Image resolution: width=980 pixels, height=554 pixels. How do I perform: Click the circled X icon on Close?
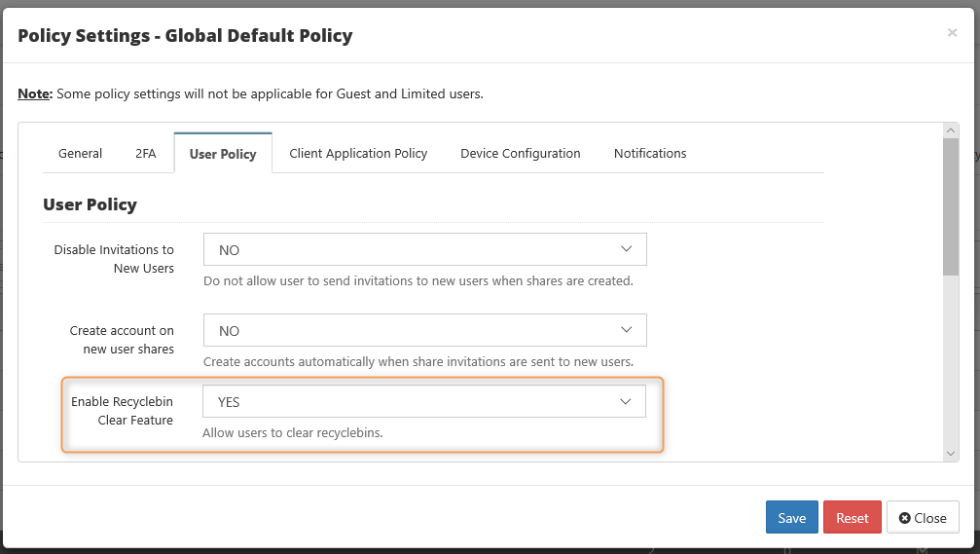pyautogui.click(x=904, y=518)
